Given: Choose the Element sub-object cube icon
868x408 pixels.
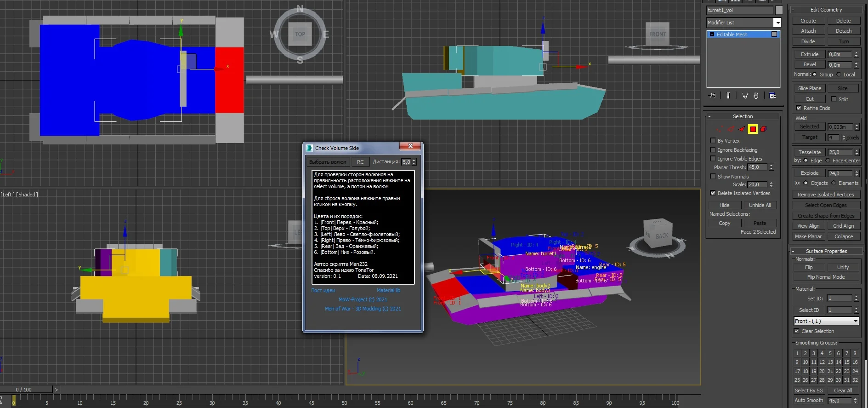Looking at the screenshot, I should tap(763, 129).
